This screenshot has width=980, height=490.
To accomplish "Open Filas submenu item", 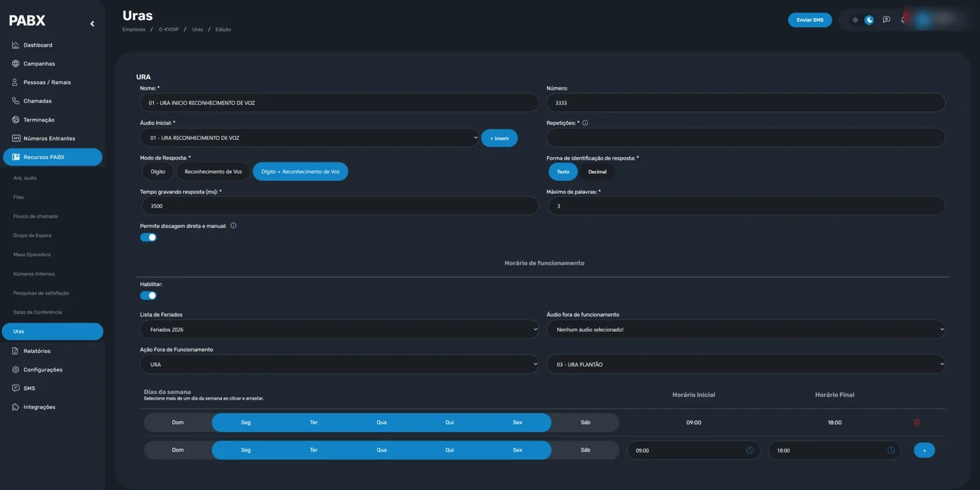I will click(19, 197).
